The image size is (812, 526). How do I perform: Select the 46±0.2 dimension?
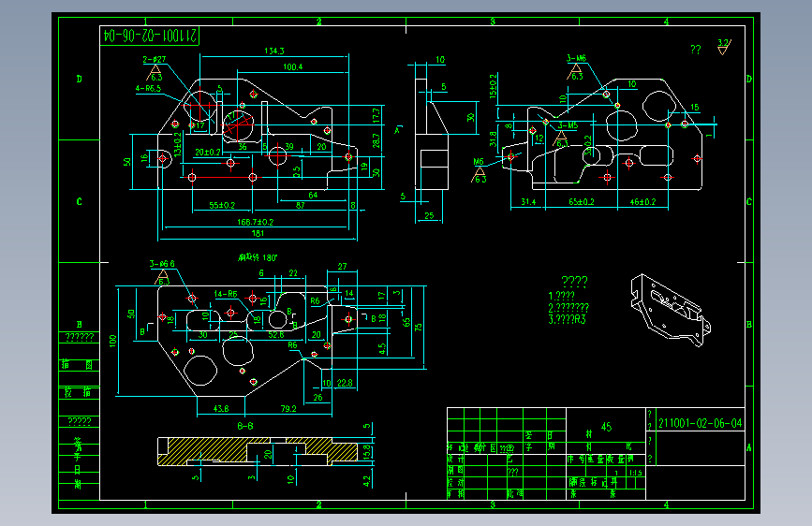pos(642,202)
